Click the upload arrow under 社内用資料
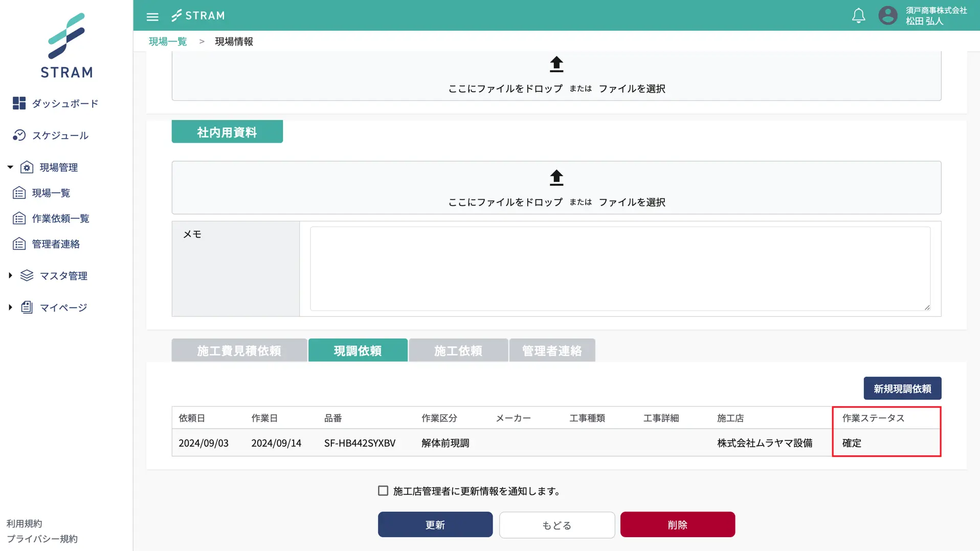 (x=555, y=178)
